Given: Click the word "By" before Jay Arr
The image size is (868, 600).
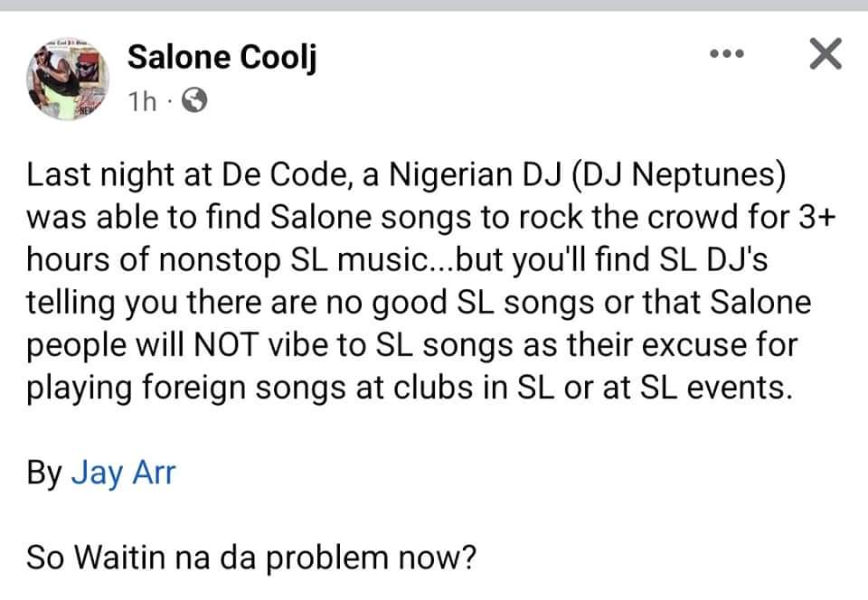Looking at the screenshot, I should pyautogui.click(x=43, y=473).
